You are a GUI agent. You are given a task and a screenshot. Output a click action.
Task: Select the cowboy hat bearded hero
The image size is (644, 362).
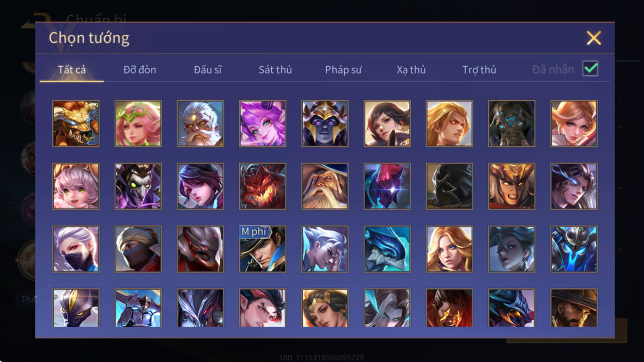(574, 308)
